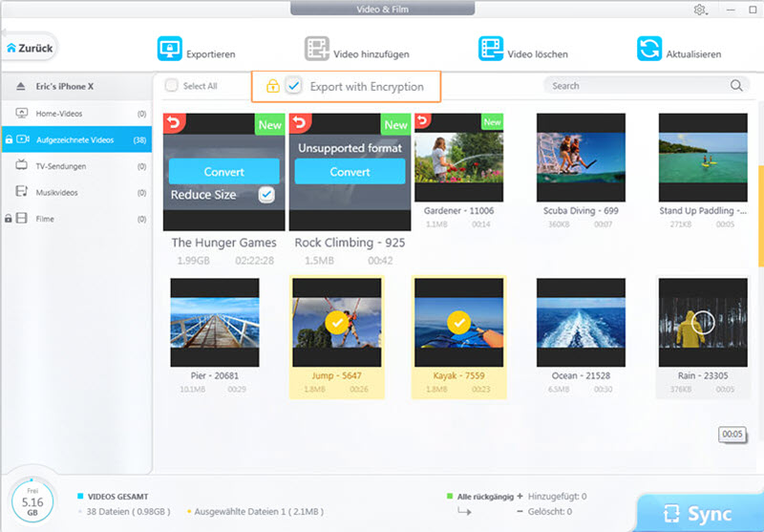Image resolution: width=764 pixels, height=532 pixels.
Task: Uncheck Reduce Size option
Action: pos(266,195)
